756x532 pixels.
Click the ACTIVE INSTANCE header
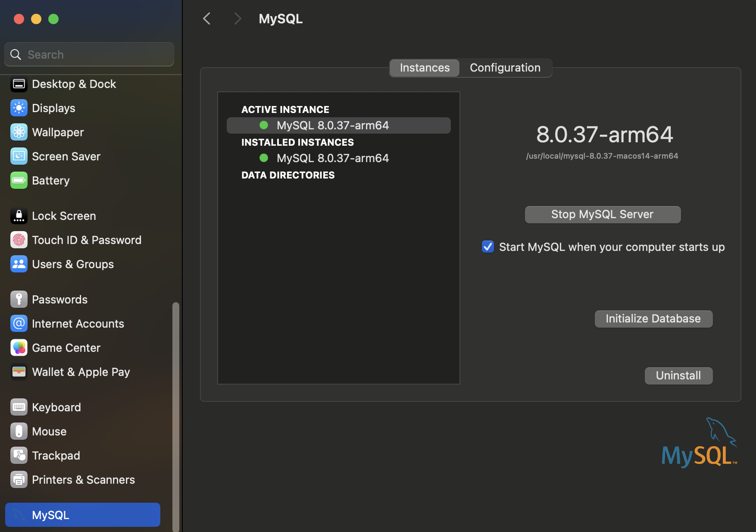285,110
